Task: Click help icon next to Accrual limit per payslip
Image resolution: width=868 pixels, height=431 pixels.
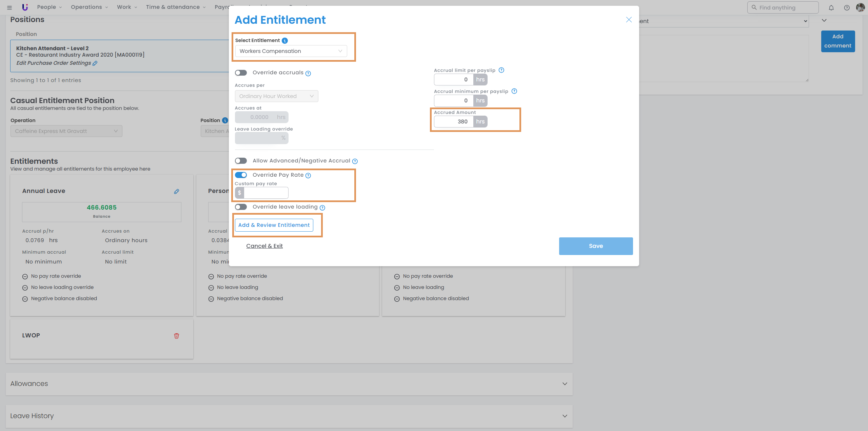Action: (501, 70)
